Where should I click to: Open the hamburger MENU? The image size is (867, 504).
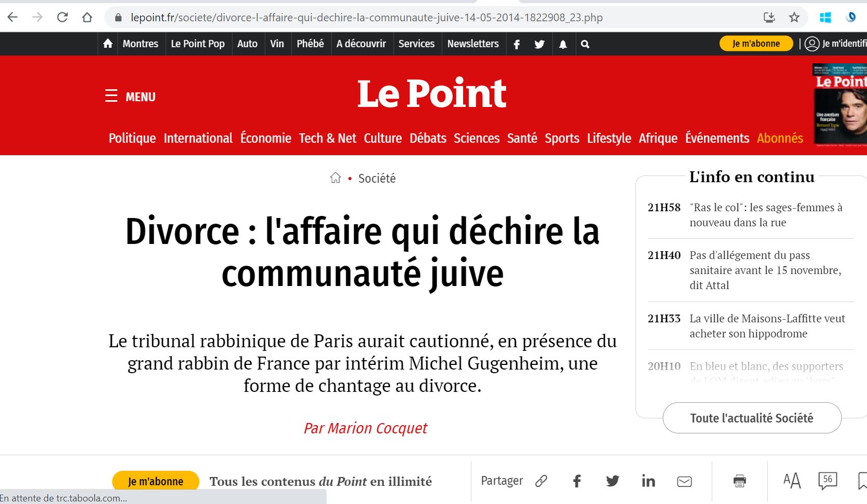[x=130, y=97]
